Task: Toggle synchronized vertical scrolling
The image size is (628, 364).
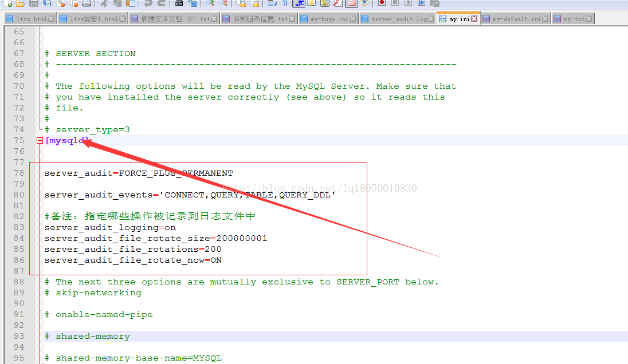Action: click(241, 3)
